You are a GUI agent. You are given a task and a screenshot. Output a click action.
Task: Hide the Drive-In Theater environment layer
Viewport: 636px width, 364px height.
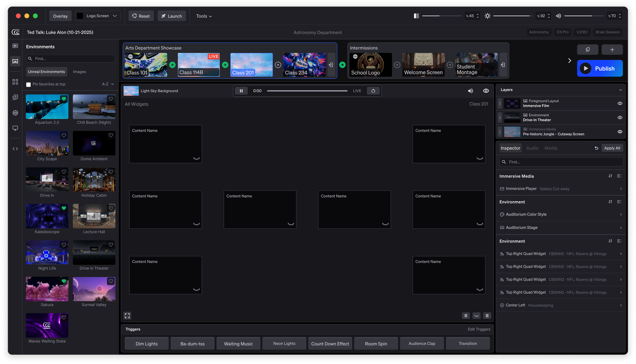(620, 118)
